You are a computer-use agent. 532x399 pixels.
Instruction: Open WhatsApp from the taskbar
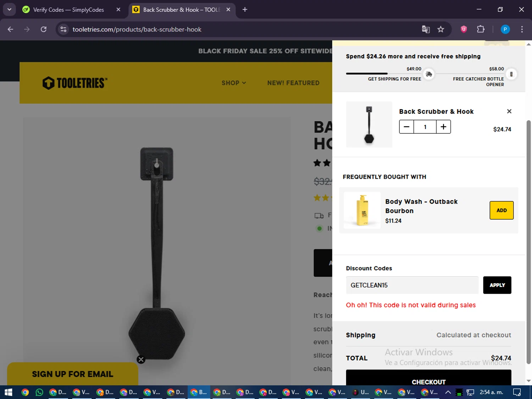[39, 392]
